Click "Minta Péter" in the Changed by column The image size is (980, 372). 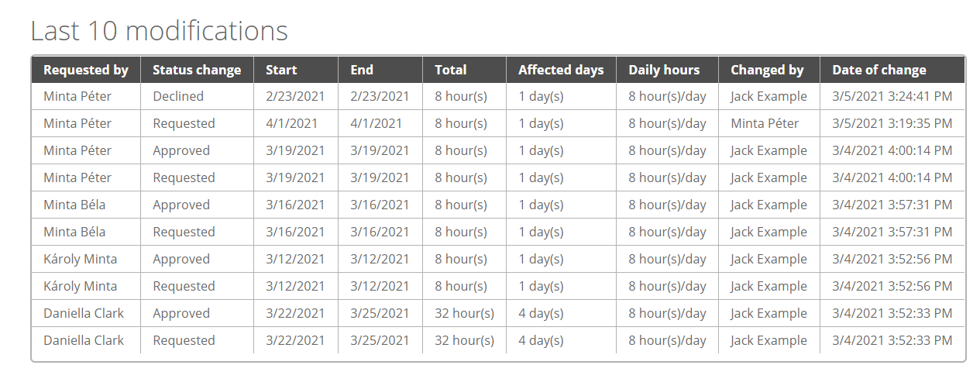(x=765, y=123)
